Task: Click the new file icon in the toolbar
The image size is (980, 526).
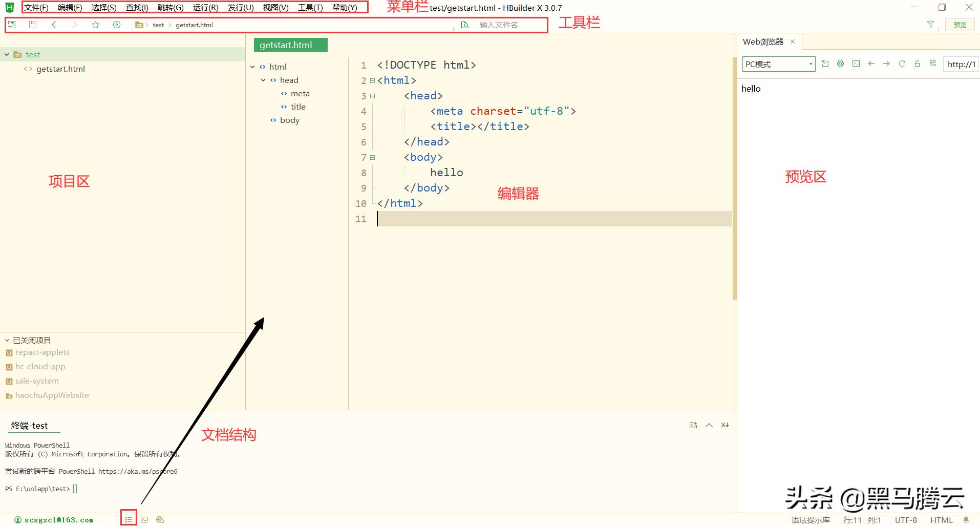Action: tap(12, 25)
